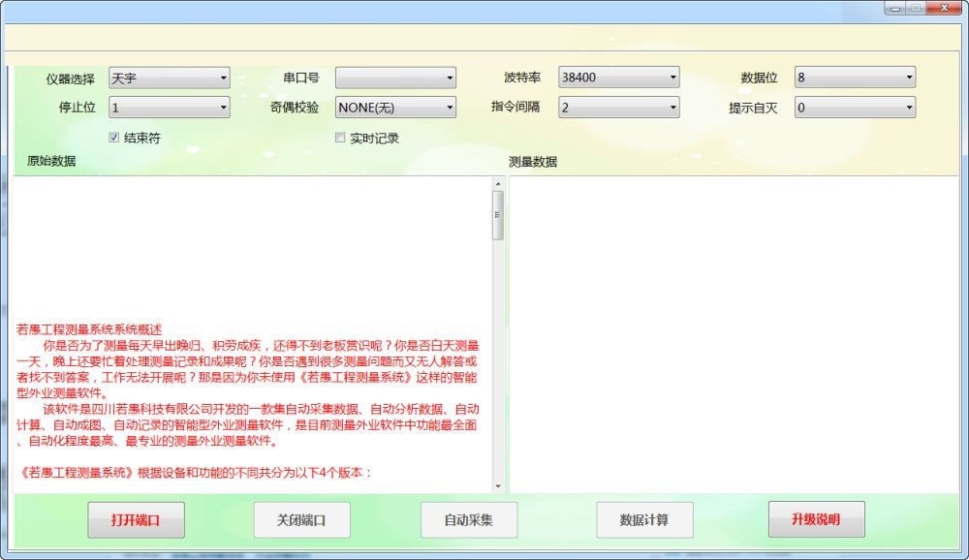Viewport: 969px width, 560px height.
Task: Expand the 串口号 combo box
Action: pos(395,78)
